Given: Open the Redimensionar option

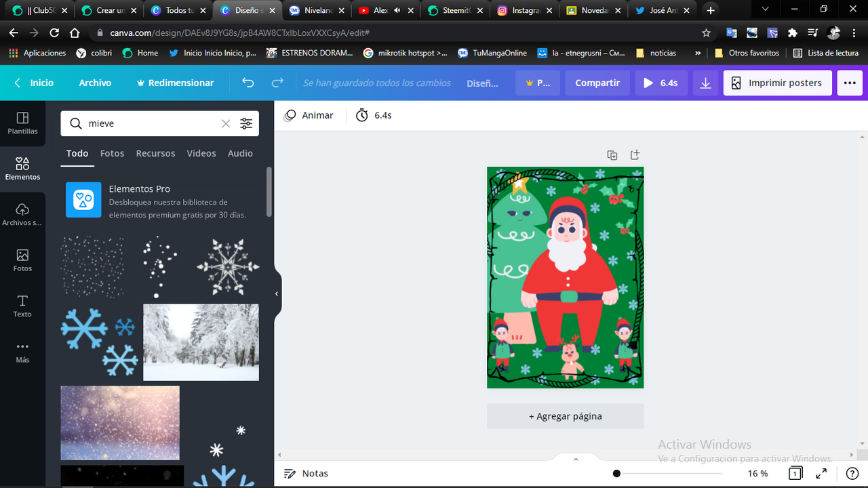Looking at the screenshot, I should pyautogui.click(x=175, y=83).
